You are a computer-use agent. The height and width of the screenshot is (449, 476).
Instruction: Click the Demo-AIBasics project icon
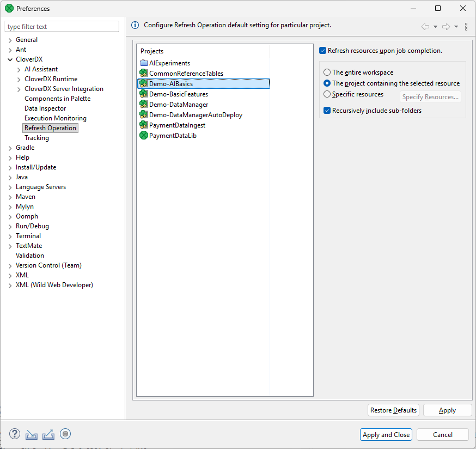point(144,83)
